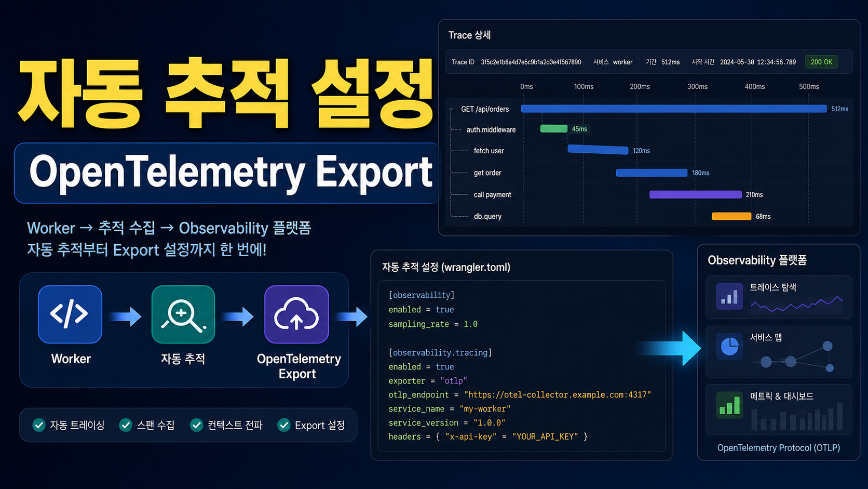Click the OpenTelemetry Export cloud upload icon
Image resolution: width=868 pixels, height=489 pixels.
click(x=296, y=314)
